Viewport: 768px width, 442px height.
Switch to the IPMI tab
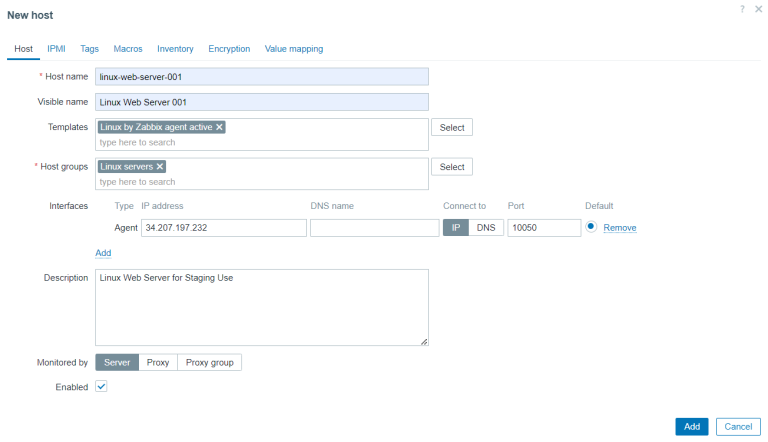(56, 48)
